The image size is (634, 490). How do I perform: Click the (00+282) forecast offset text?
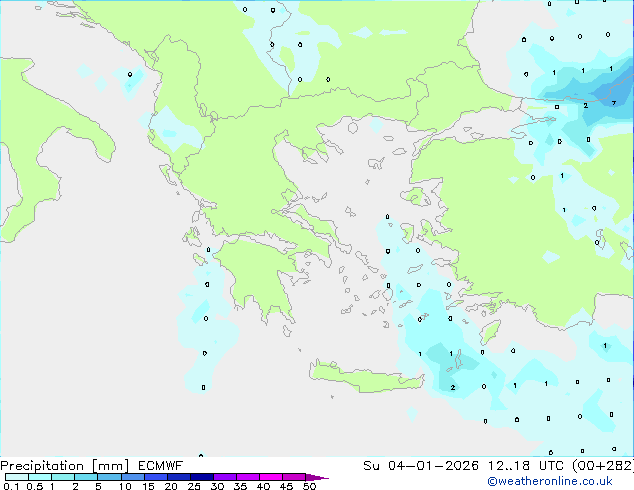pyautogui.click(x=603, y=466)
